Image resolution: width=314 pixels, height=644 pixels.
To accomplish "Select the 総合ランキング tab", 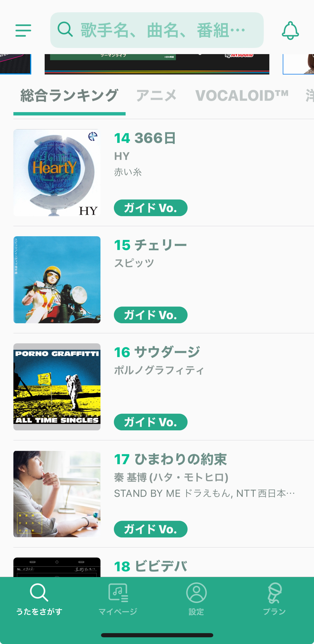I will click(x=69, y=96).
